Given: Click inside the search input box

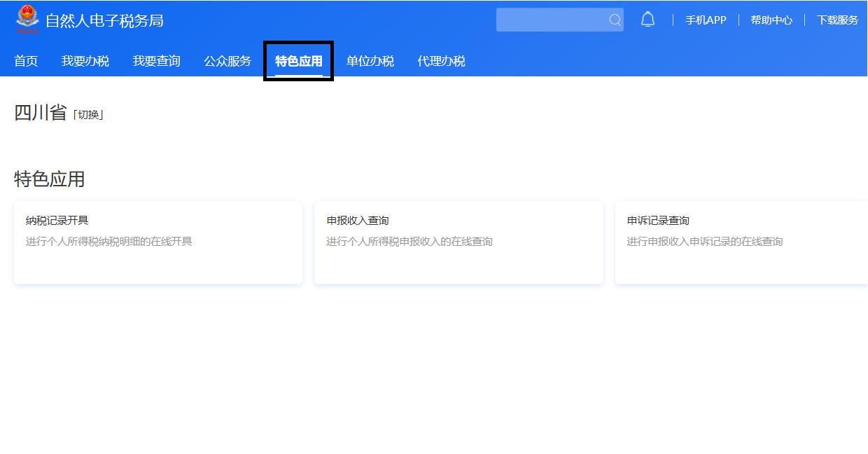Looking at the screenshot, I should pos(553,20).
